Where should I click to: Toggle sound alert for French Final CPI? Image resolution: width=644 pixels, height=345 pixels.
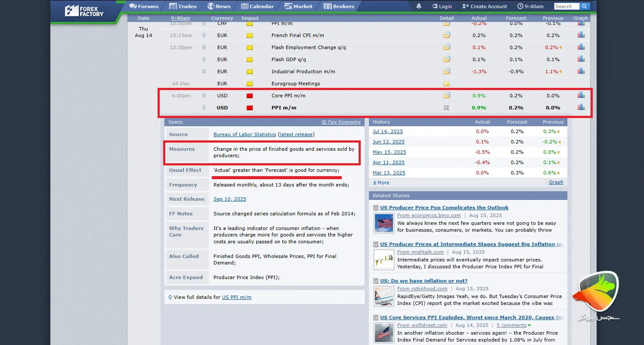pos(204,35)
